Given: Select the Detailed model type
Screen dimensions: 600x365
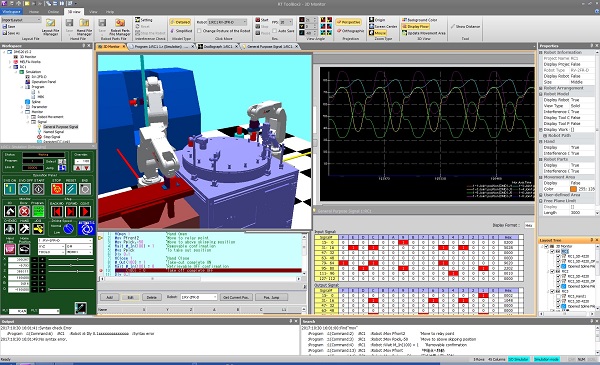Looking at the screenshot, I should point(180,22).
